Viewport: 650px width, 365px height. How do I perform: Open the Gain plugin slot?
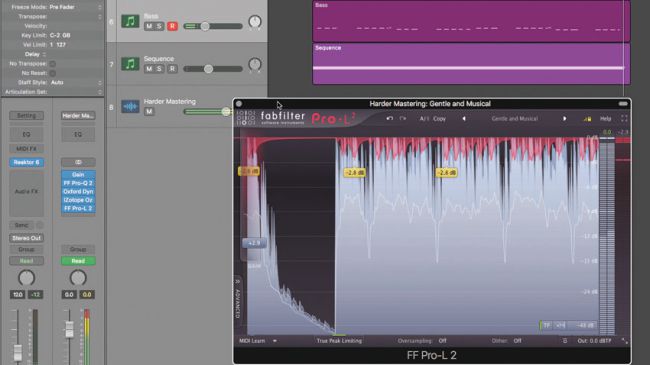tap(78, 175)
